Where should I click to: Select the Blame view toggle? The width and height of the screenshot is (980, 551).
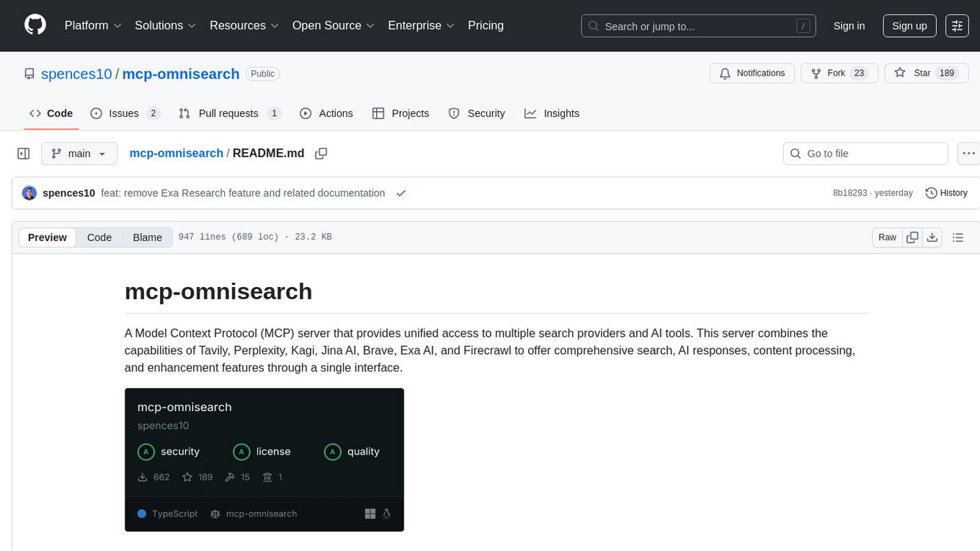[148, 237]
